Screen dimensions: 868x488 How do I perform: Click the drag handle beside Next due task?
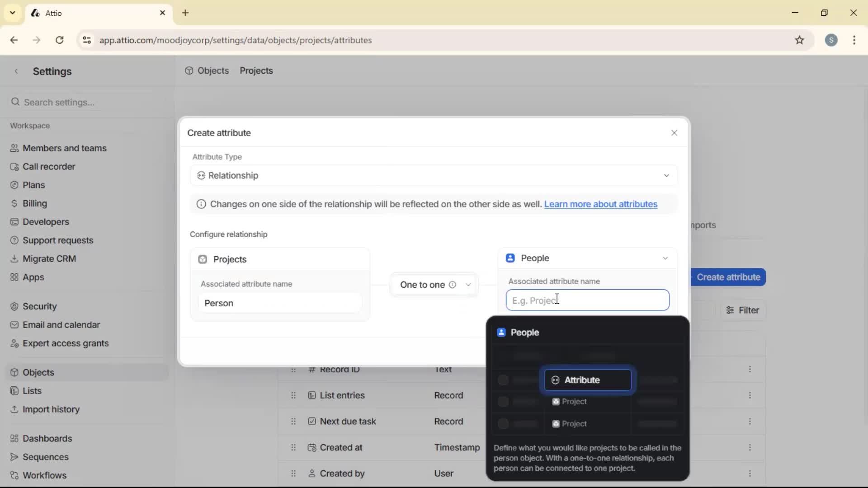click(293, 421)
